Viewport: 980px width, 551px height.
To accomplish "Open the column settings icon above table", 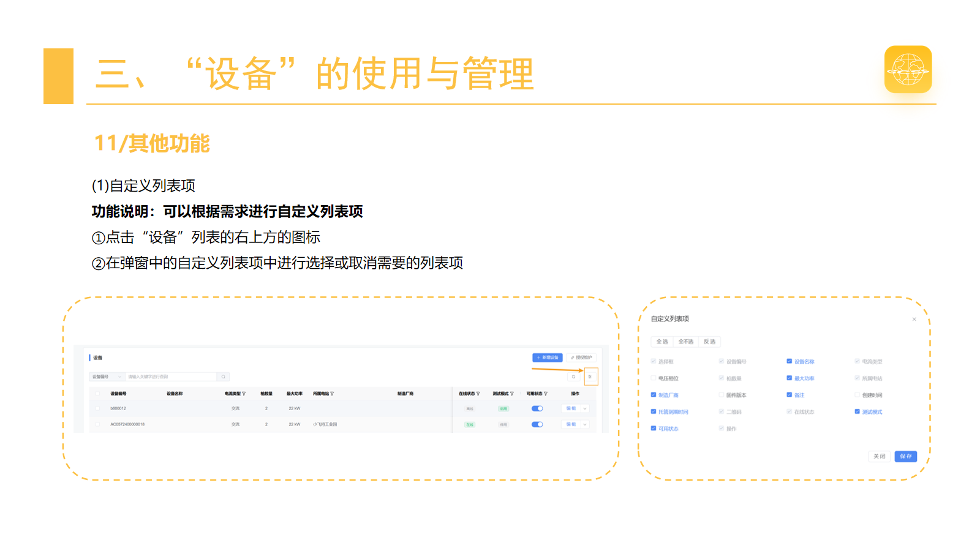I will (590, 377).
